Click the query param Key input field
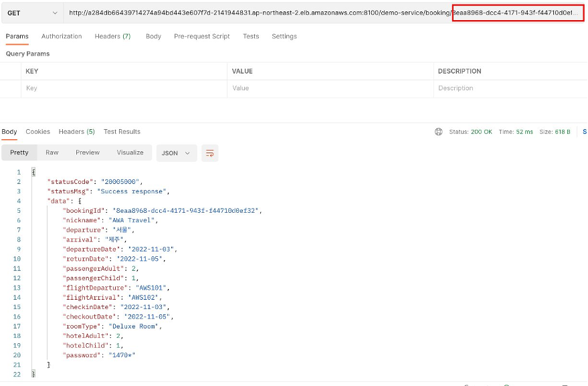This screenshot has width=588, height=386. tap(124, 88)
